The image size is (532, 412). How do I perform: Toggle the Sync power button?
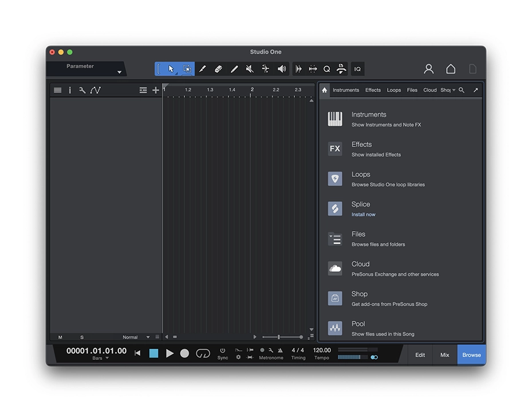[x=223, y=350]
